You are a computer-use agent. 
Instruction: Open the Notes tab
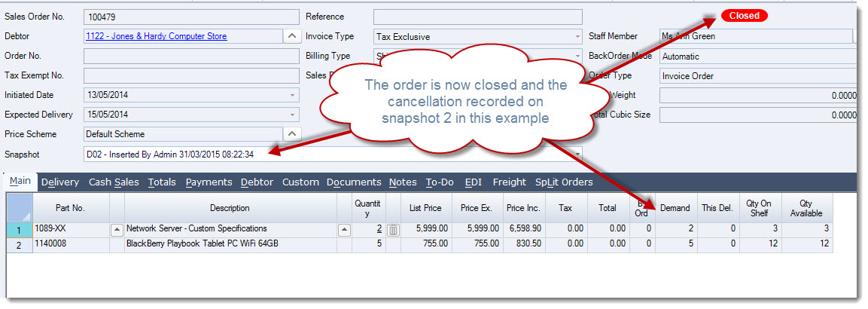pos(403,182)
